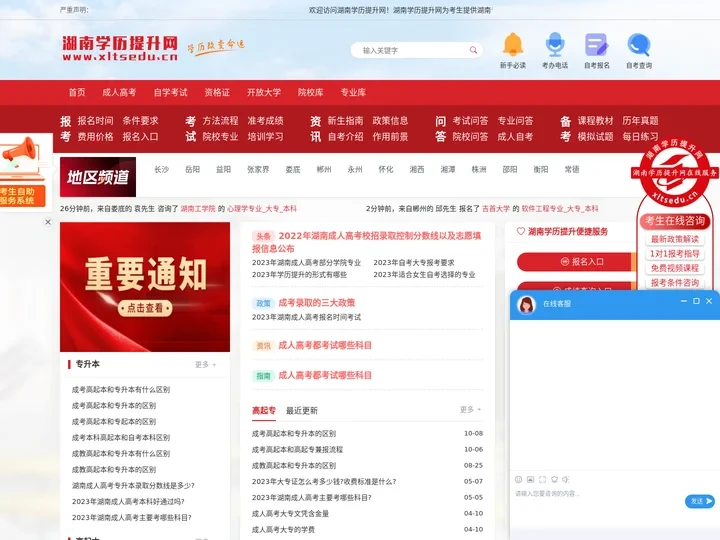The width and height of the screenshot is (720, 540).
Task: Open the 资格证 nav menu item
Action: pos(217,92)
